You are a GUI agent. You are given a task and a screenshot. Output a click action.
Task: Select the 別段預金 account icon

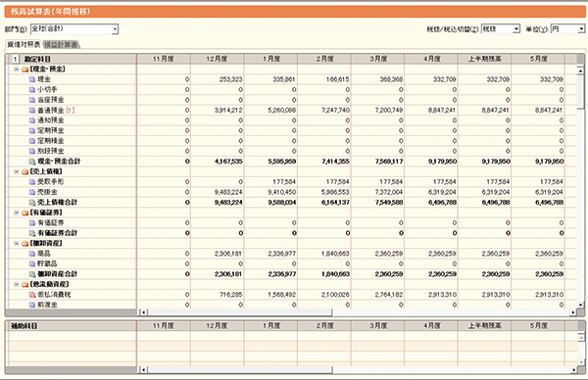(32, 151)
